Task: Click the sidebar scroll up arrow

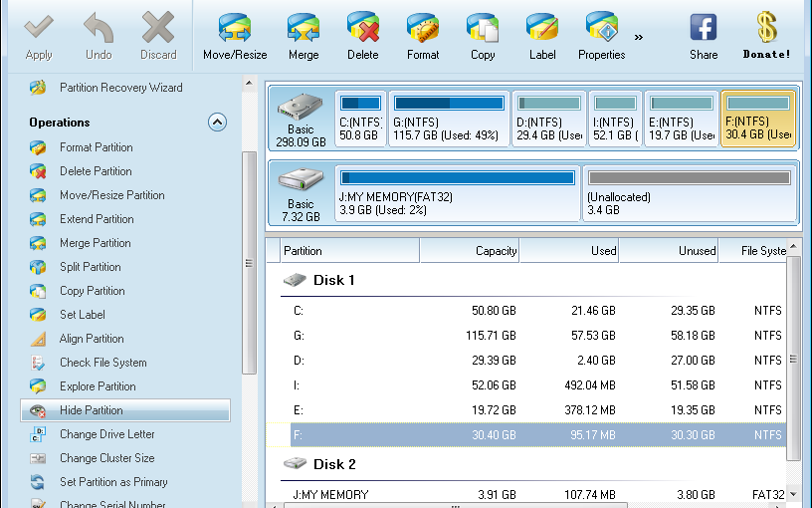Action: (x=249, y=83)
